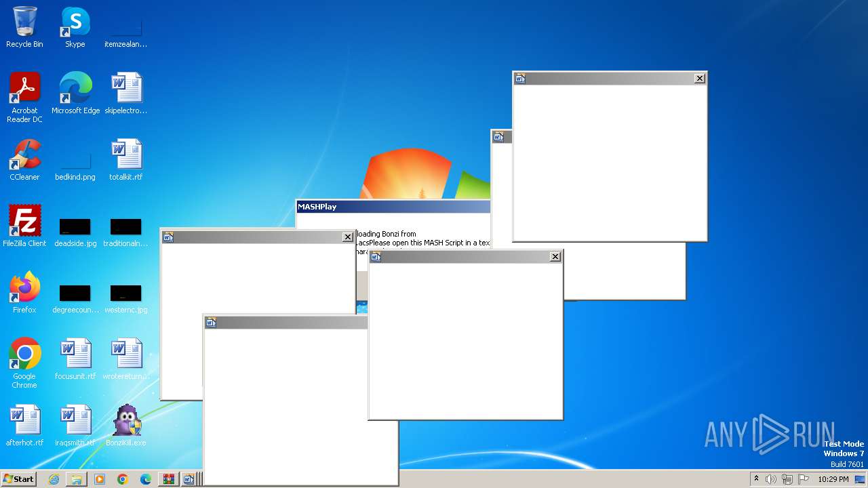Open the volume speaker tray icon
The height and width of the screenshot is (488, 868).
pyautogui.click(x=771, y=479)
